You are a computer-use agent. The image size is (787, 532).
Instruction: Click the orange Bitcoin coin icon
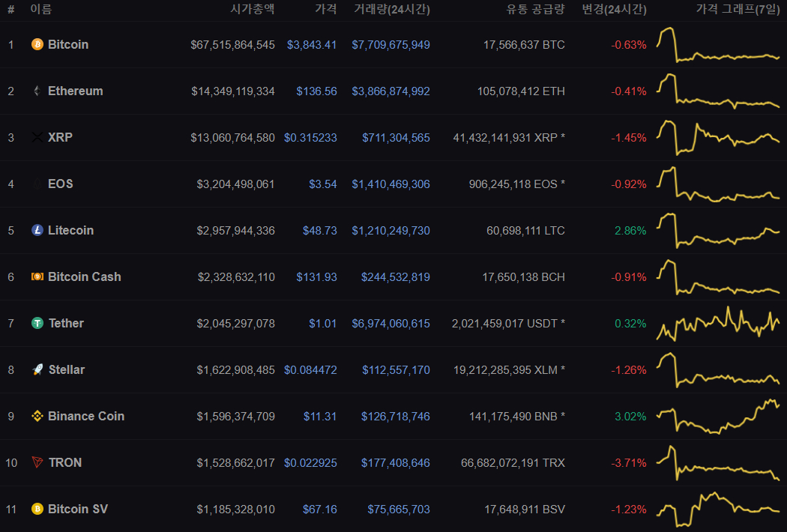[37, 44]
